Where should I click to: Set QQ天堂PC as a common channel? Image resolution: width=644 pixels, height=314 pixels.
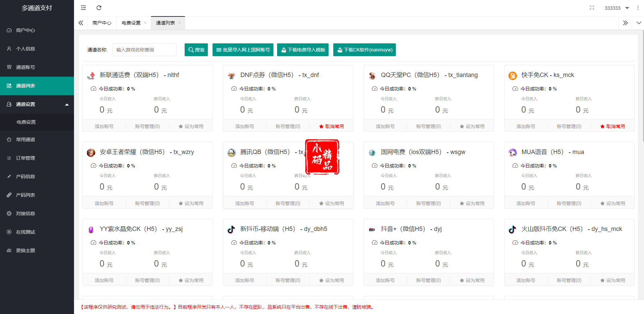click(472, 126)
